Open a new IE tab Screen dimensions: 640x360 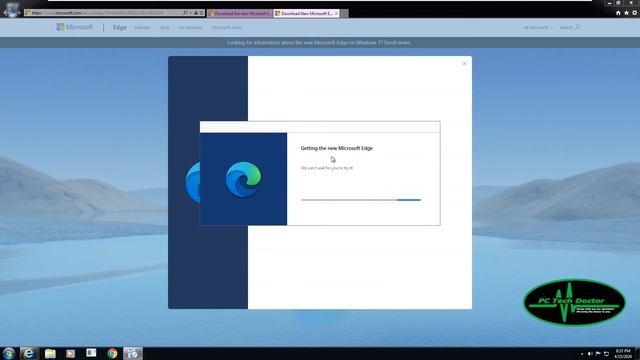tap(344, 13)
